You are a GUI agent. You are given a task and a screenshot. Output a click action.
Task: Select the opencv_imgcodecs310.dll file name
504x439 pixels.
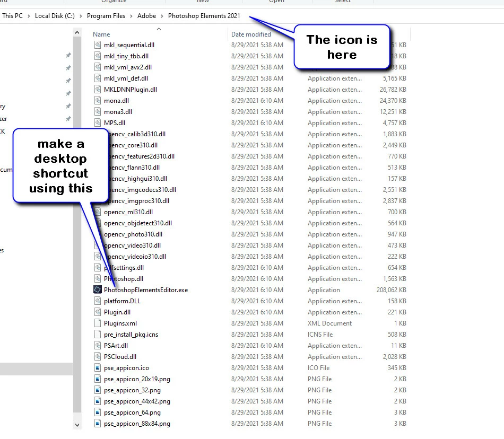pos(142,189)
